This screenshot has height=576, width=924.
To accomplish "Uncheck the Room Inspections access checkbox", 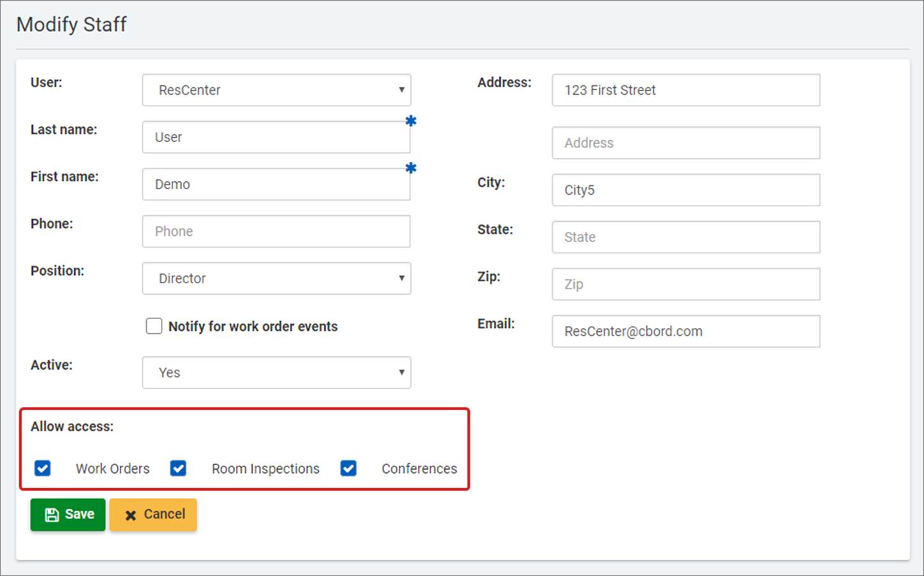I will (x=178, y=468).
